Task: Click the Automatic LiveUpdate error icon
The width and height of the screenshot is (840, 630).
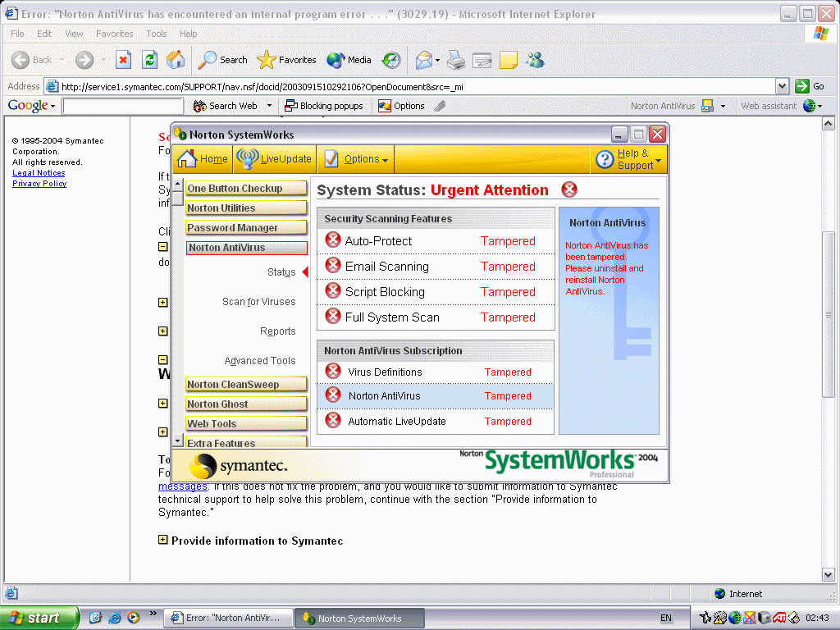Action: coord(333,420)
